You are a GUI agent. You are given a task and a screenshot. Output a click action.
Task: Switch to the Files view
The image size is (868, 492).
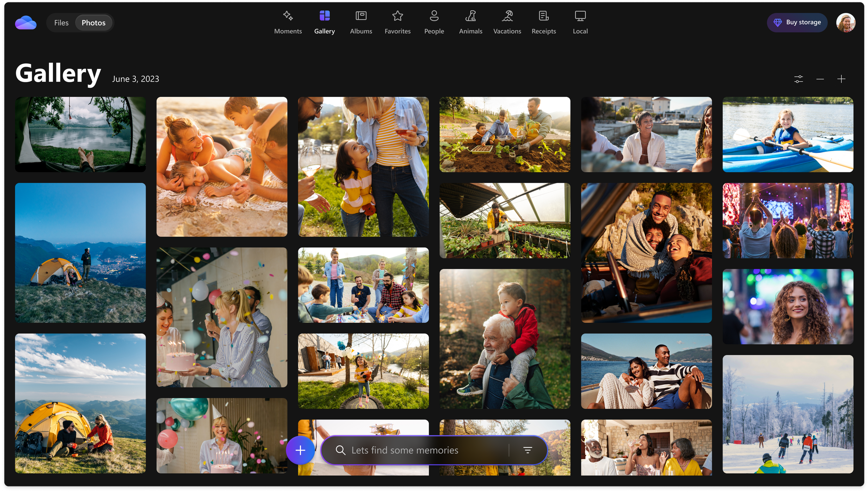[x=61, y=23]
